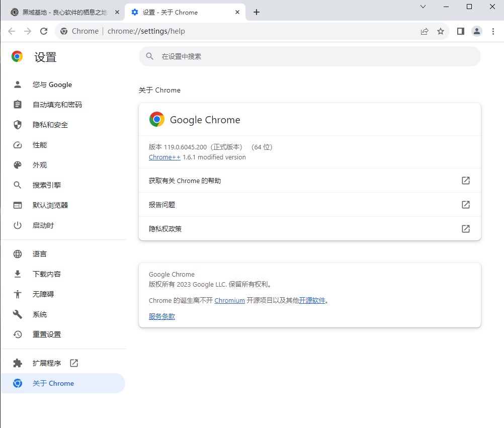The width and height of the screenshot is (504, 428).
Task: Open the 服务条款 link
Action: pos(161,316)
